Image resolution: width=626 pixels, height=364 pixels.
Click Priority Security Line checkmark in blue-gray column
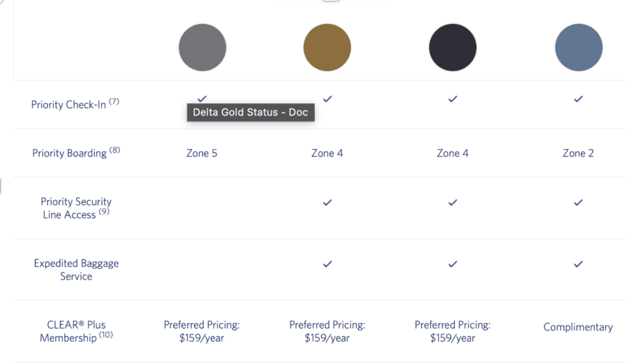tap(578, 202)
